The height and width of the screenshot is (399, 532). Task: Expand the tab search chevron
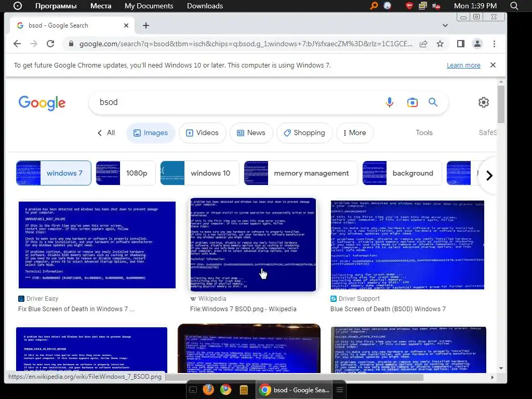445,25
